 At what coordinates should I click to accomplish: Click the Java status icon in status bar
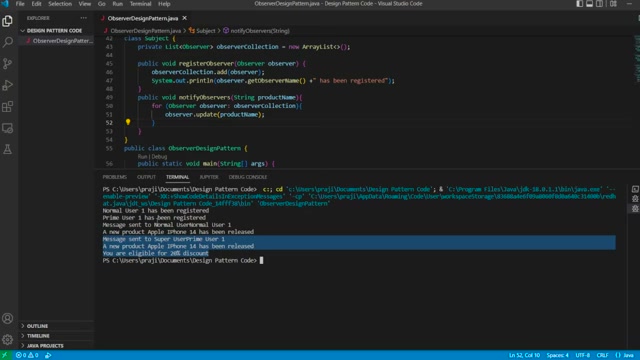(x=48, y=355)
